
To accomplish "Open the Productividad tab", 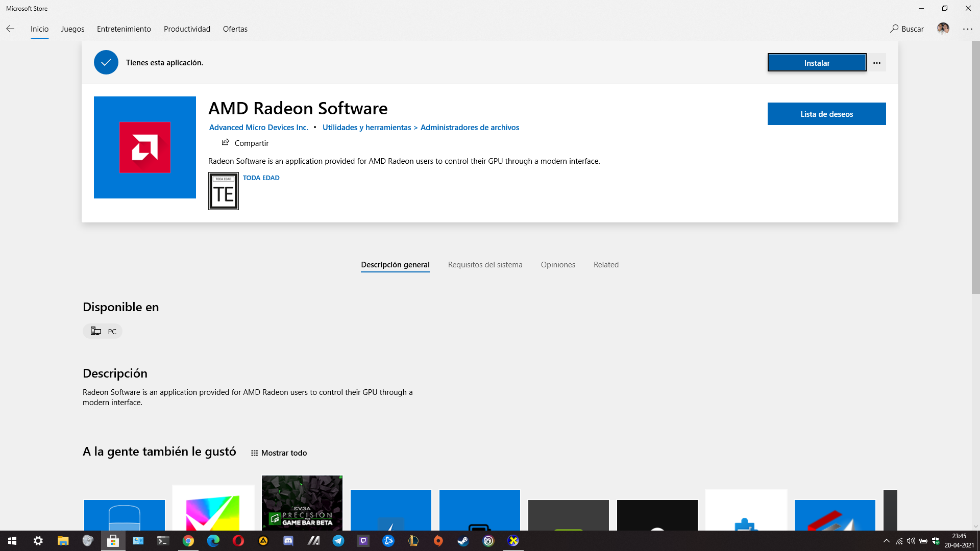I will pyautogui.click(x=187, y=29).
